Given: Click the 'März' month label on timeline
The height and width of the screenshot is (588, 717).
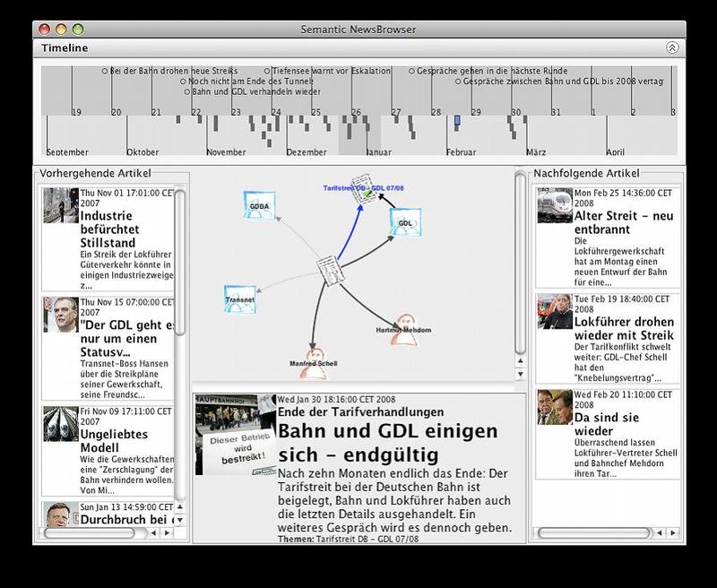Looking at the screenshot, I should (536, 151).
